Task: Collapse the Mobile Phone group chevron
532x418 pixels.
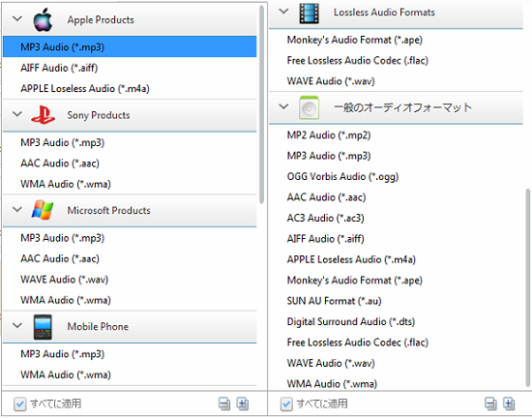Action: tap(17, 325)
